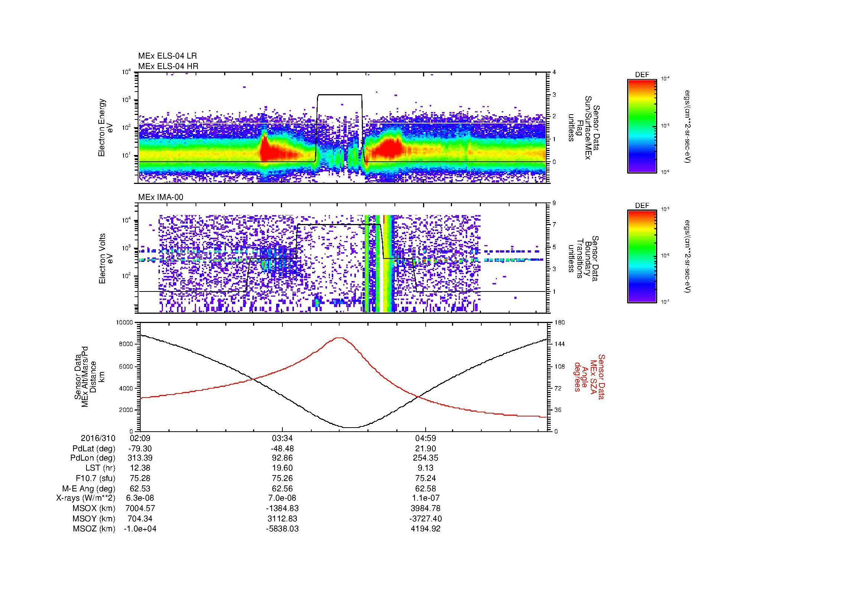The height and width of the screenshot is (613, 868).
Task: Click the 180 tick on SZA axis
Action: point(559,323)
